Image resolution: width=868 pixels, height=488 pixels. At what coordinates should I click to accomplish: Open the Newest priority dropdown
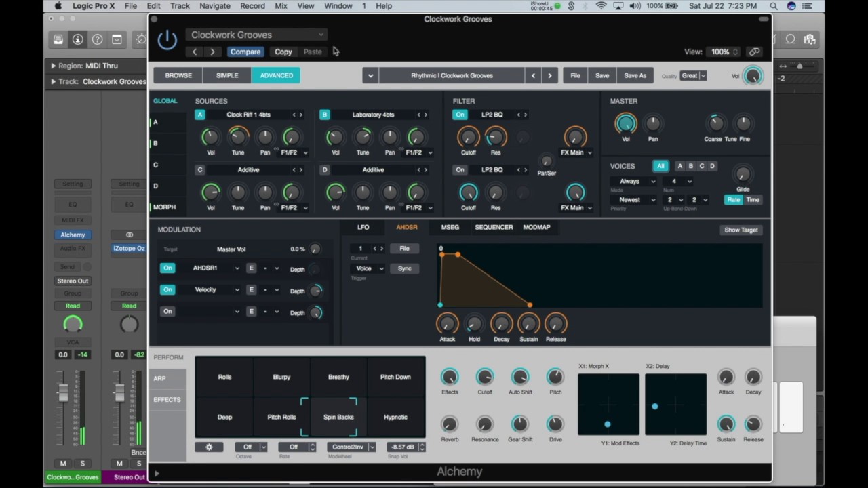click(x=633, y=200)
